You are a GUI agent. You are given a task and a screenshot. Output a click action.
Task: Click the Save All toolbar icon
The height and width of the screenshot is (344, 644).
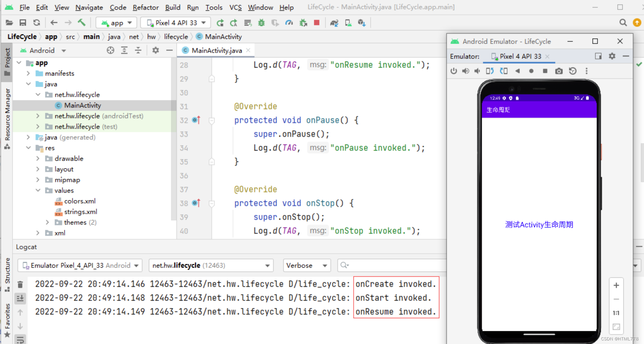[23, 23]
